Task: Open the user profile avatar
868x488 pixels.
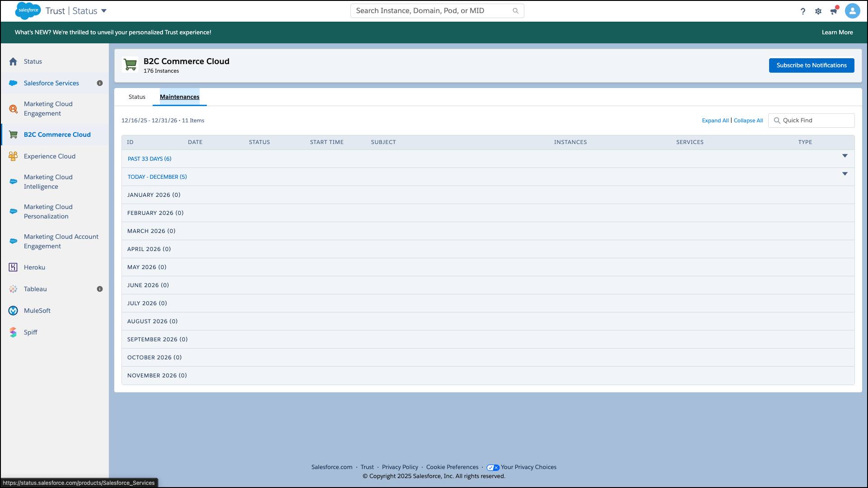Action: tap(852, 11)
